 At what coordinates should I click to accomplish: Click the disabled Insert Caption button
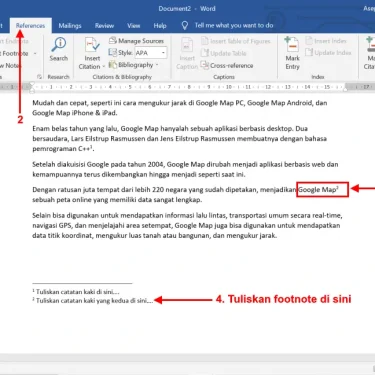(x=187, y=53)
